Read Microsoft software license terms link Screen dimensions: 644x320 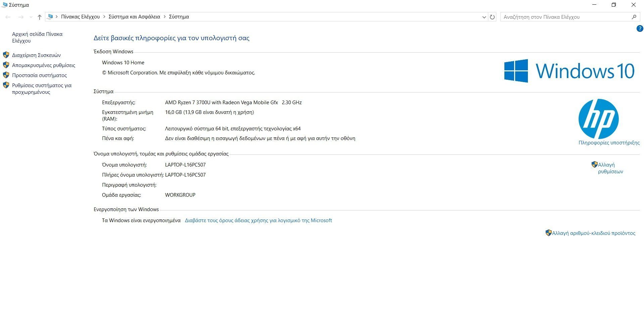point(258,220)
